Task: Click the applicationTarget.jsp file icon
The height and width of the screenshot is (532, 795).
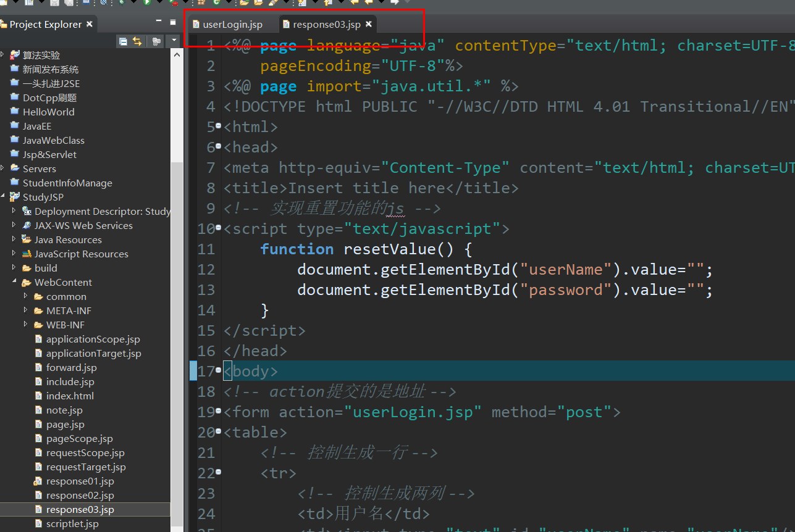Action: click(x=38, y=353)
